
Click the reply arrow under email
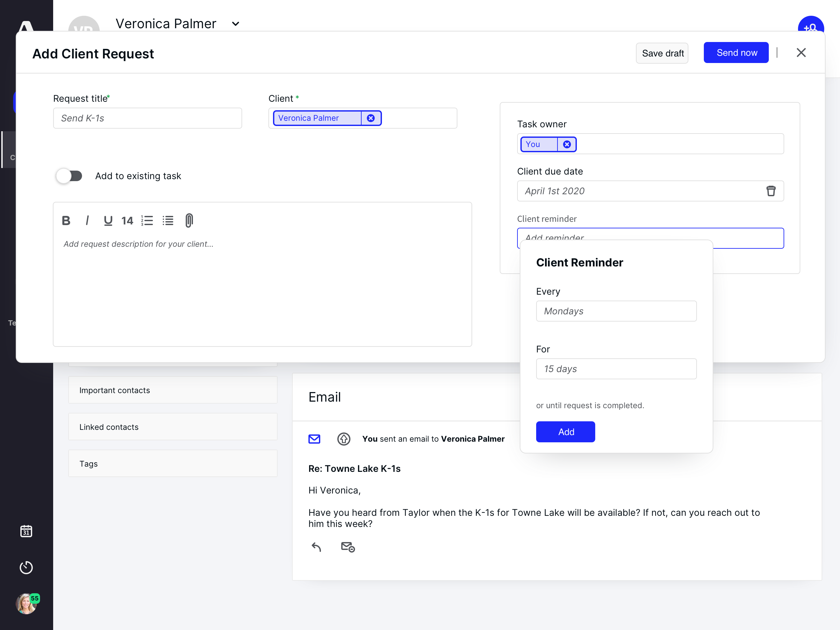[316, 547]
